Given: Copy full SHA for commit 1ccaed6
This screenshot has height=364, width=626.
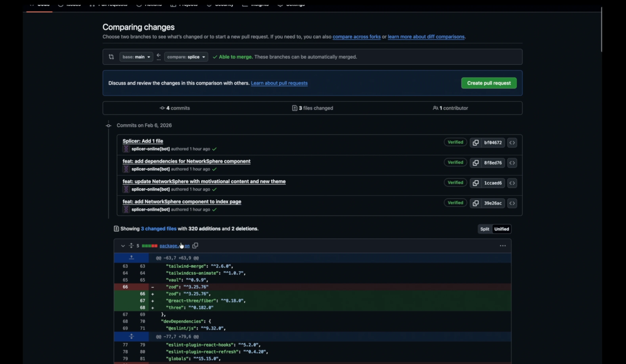Looking at the screenshot, I should (476, 183).
